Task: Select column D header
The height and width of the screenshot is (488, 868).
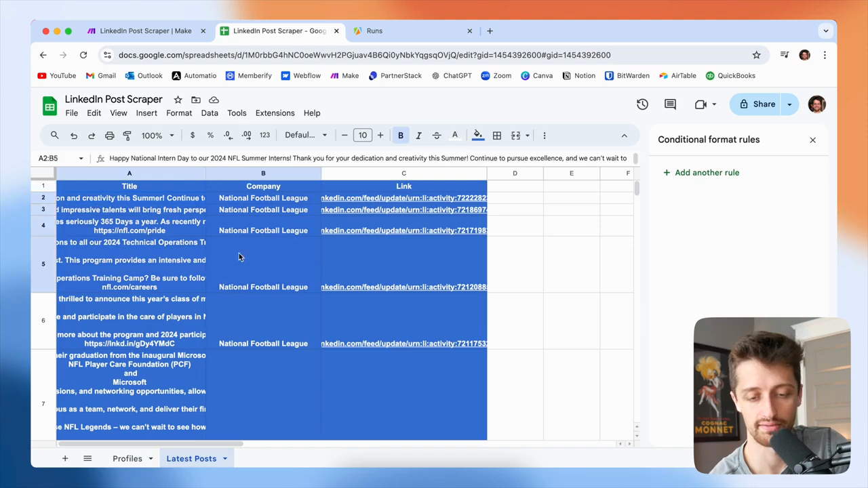Action: tap(515, 174)
